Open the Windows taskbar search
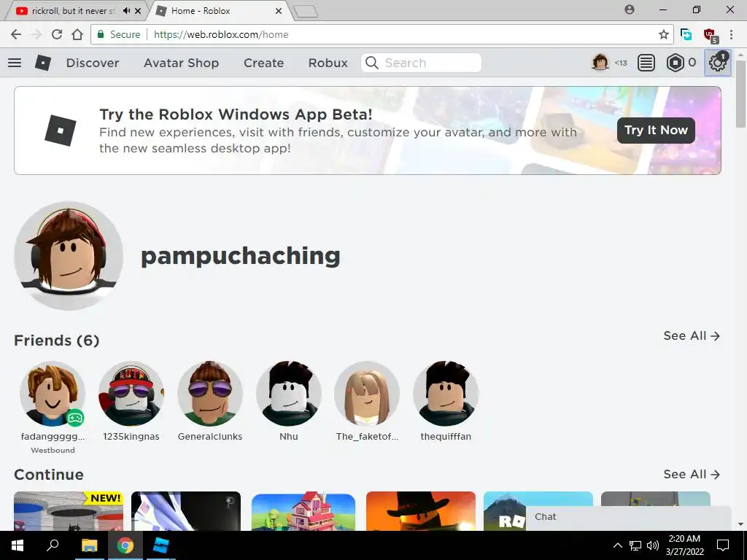 coord(53,545)
